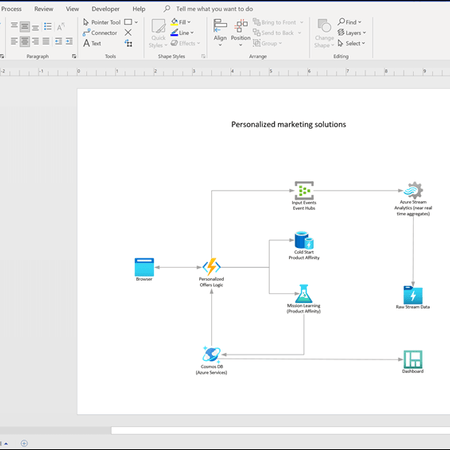
Task: Switch to the Review tab
Action: 44,9
